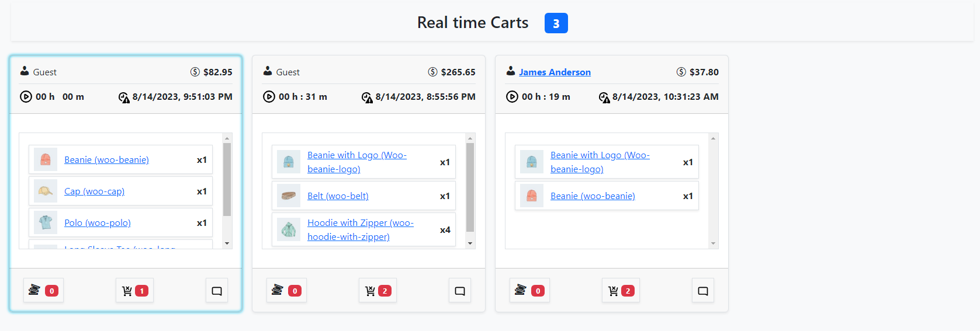980x331 pixels.
Task: Click Hoodie with Zipper thumbnail
Action: tap(289, 229)
